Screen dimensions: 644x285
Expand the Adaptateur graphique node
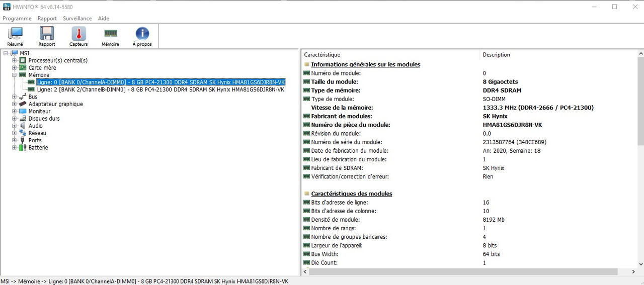[15, 104]
